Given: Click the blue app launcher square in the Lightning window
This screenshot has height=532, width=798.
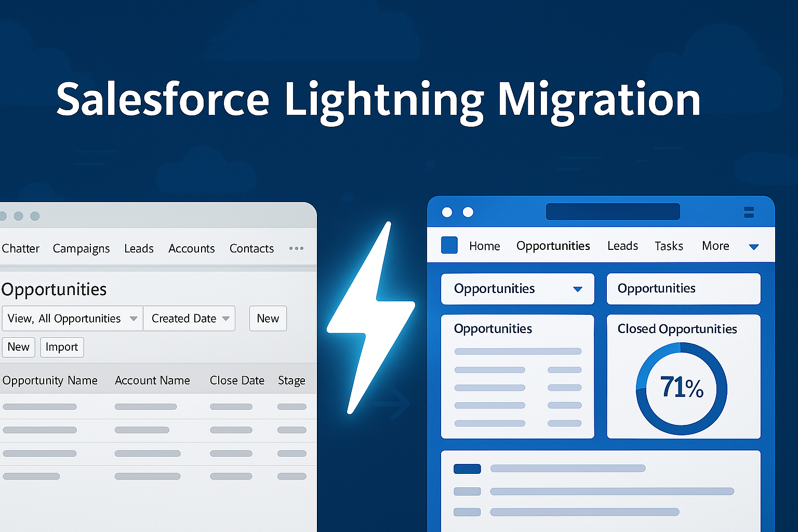Looking at the screenshot, I should (x=449, y=245).
